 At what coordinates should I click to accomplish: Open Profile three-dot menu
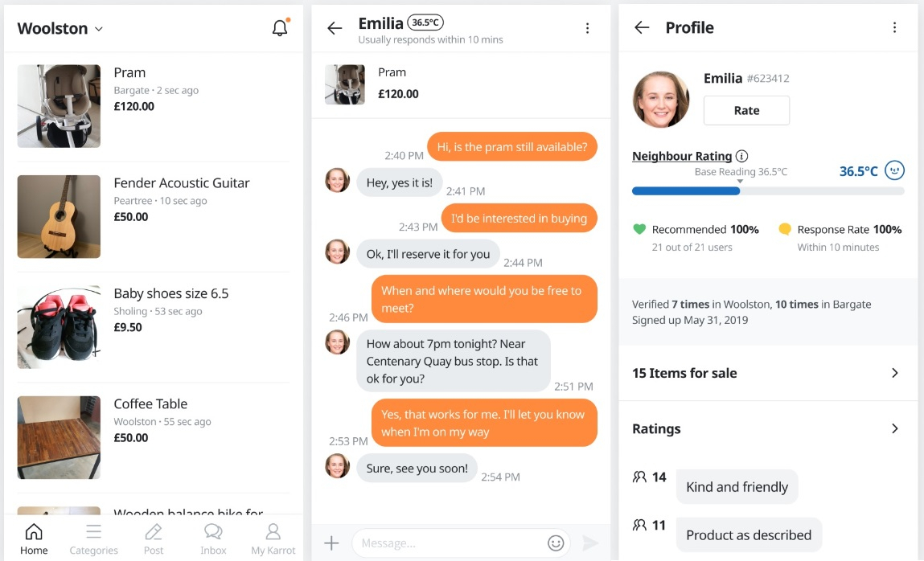coord(894,27)
